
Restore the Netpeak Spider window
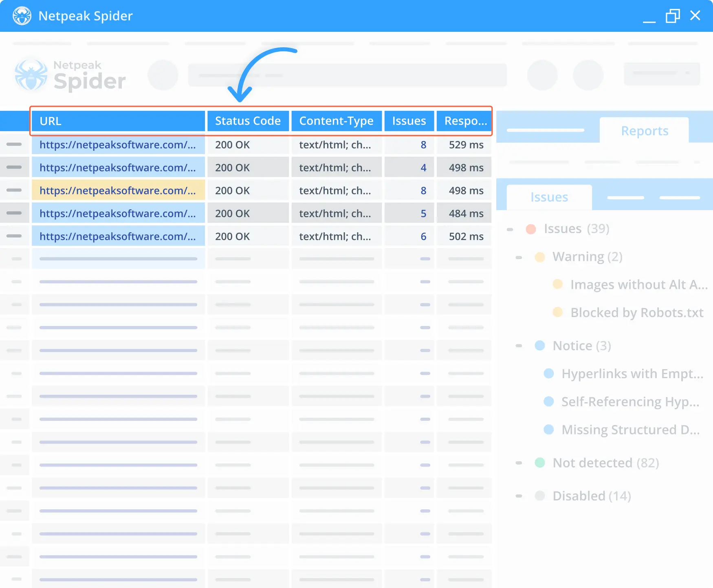coord(673,16)
